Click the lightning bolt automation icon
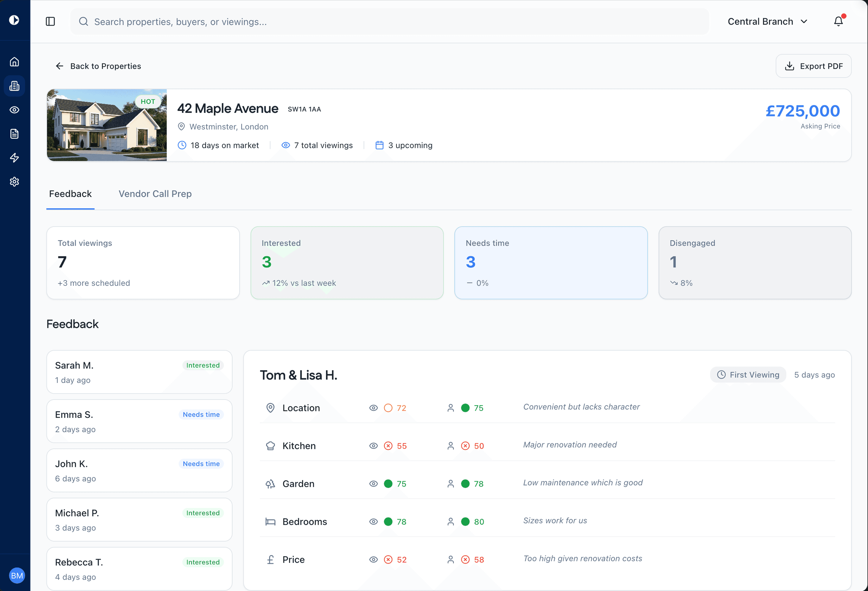Image resolution: width=868 pixels, height=591 pixels. 14,158
